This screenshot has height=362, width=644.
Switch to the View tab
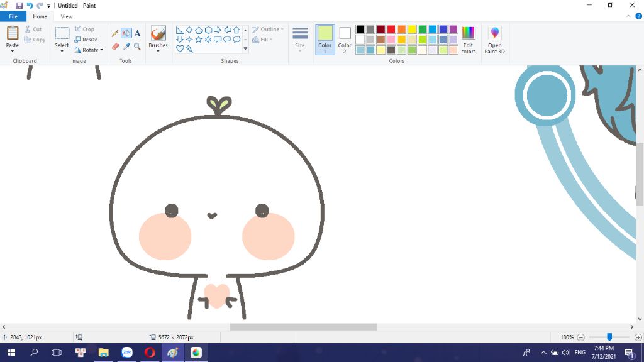click(67, 16)
